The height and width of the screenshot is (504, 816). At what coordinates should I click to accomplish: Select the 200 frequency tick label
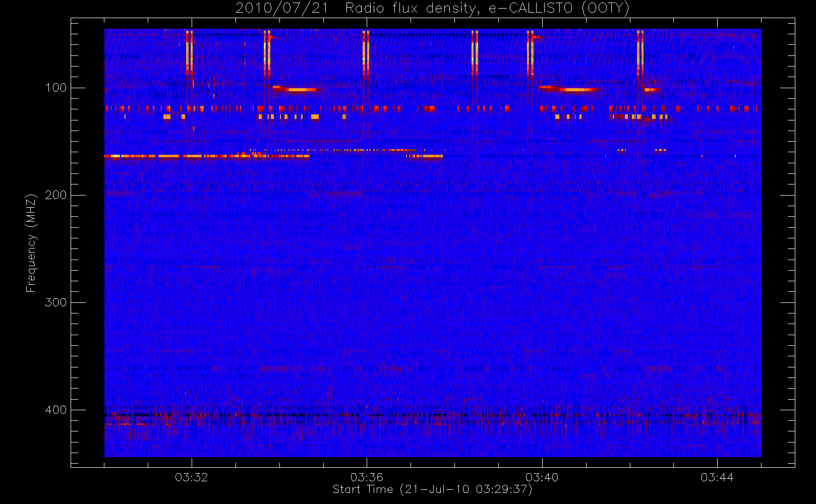[x=55, y=195]
